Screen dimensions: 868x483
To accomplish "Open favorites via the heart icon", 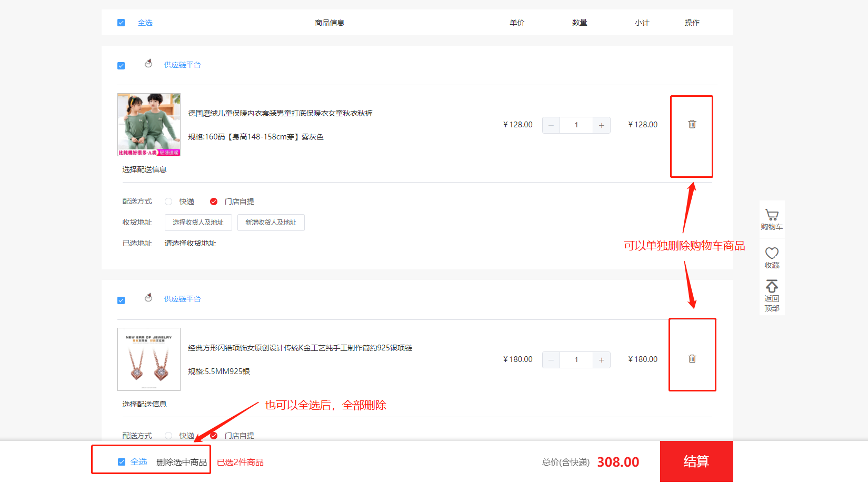I will [772, 253].
